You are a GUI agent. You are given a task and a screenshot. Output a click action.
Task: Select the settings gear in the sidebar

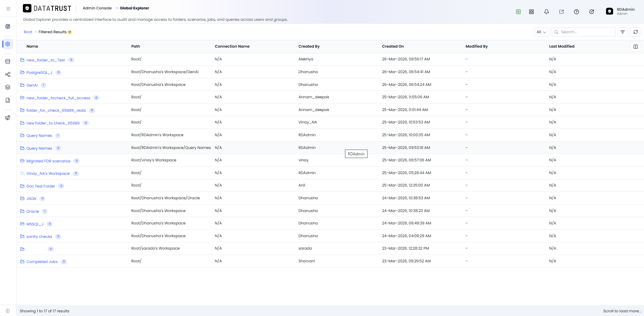8,44
